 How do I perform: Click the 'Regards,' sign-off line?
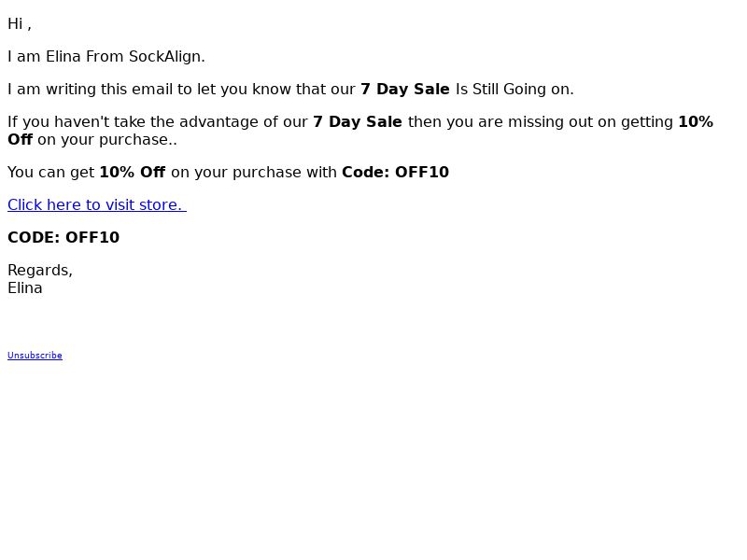click(x=40, y=270)
